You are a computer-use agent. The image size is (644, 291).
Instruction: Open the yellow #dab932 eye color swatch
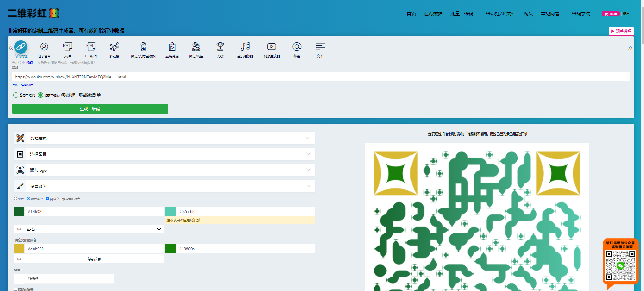[19, 249]
